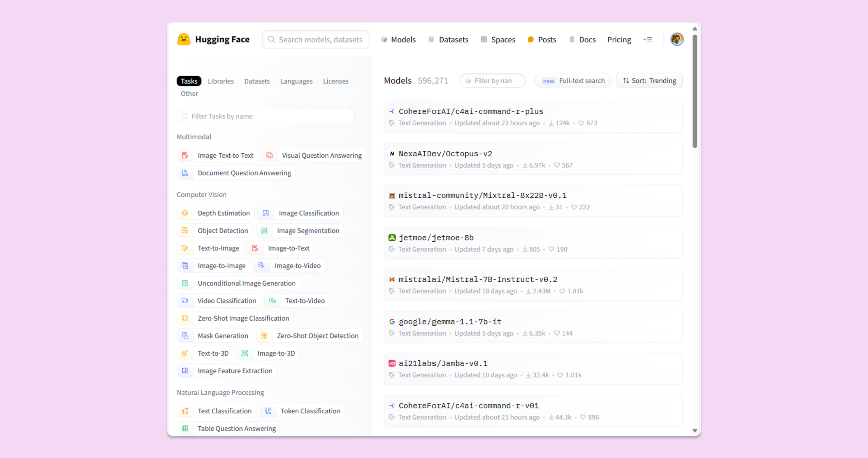868x458 pixels.
Task: Click the Table Question Answering icon
Action: [185, 428]
